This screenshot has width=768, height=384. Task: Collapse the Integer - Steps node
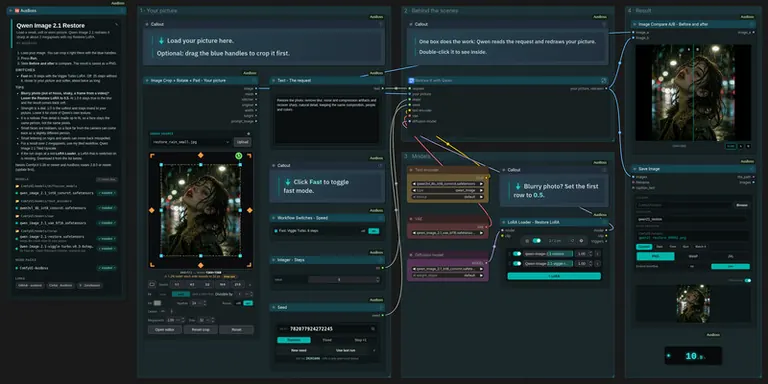(x=274, y=260)
